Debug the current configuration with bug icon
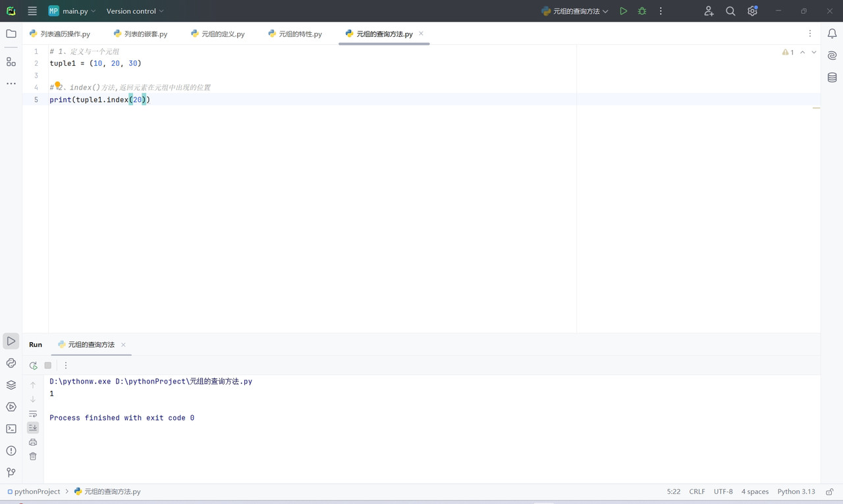This screenshot has width=843, height=504. (x=642, y=11)
